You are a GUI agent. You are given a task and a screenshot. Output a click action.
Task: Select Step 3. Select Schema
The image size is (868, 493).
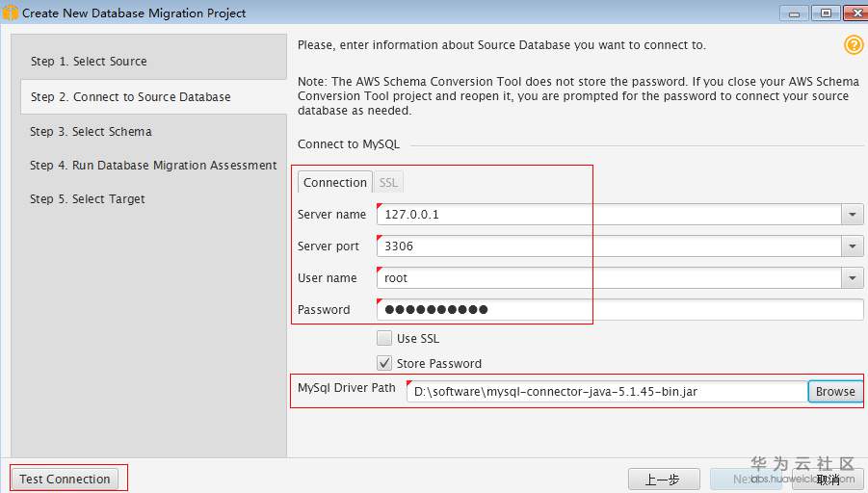(91, 132)
